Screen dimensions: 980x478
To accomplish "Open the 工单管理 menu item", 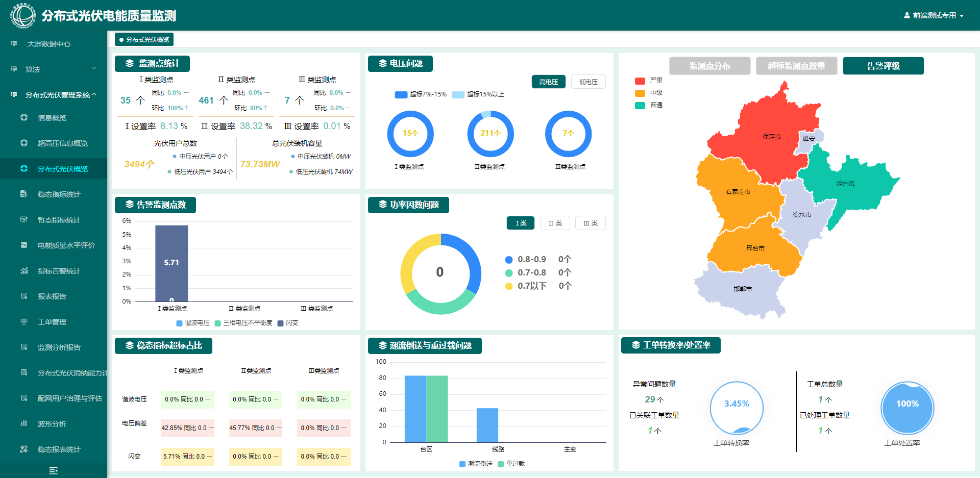I will [x=54, y=322].
